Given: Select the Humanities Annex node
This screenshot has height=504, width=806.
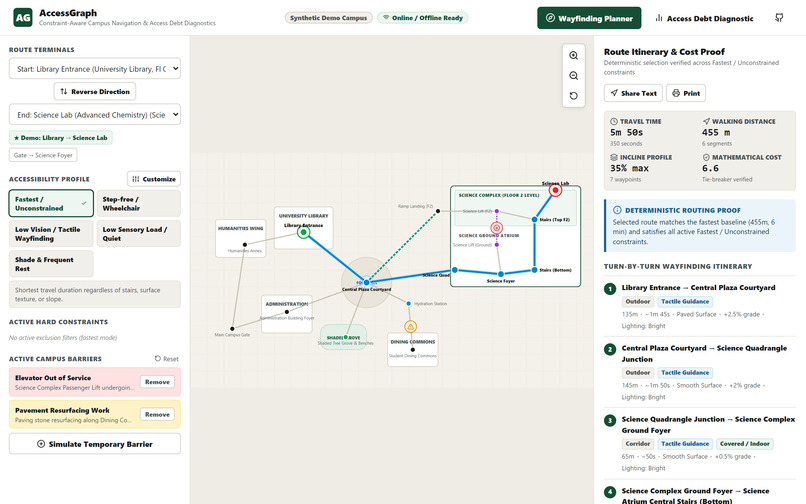Looking at the screenshot, I should [x=245, y=245].
